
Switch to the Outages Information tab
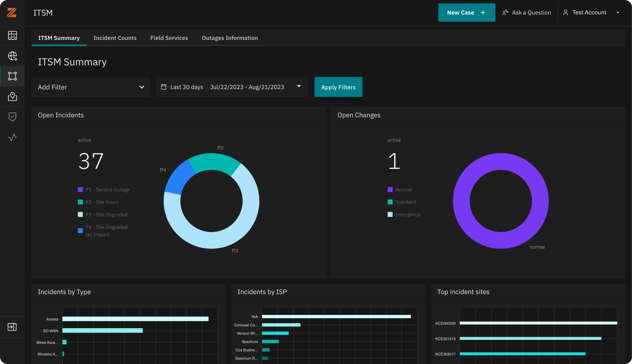point(230,38)
